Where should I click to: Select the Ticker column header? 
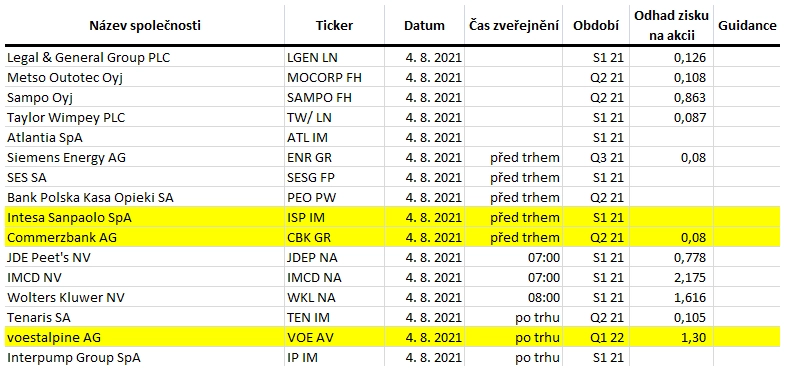tap(334, 26)
